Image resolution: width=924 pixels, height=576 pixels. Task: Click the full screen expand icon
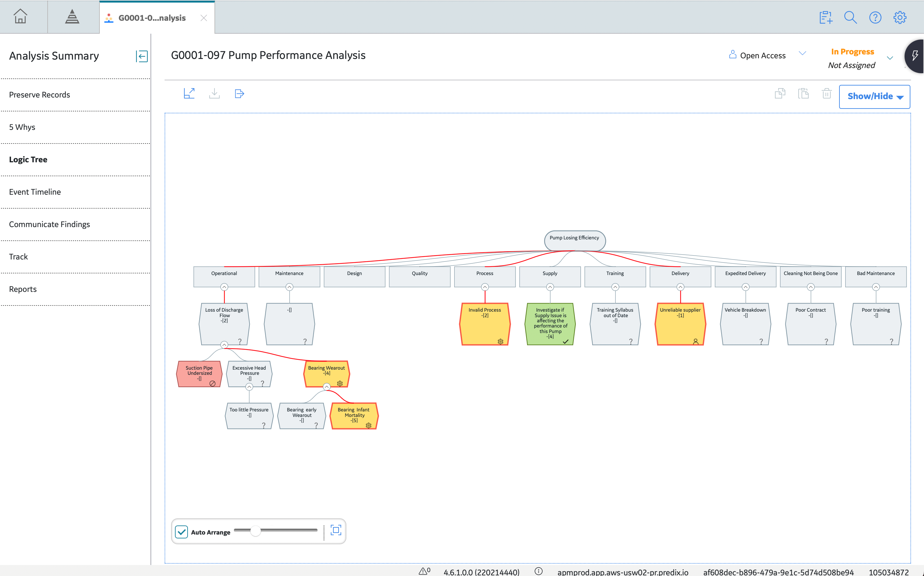coord(189,93)
